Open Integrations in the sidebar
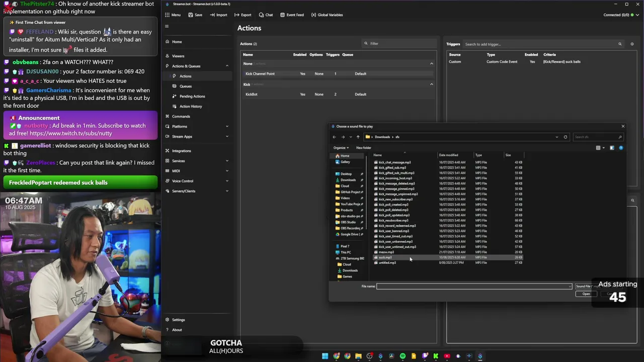 [x=197, y=151]
